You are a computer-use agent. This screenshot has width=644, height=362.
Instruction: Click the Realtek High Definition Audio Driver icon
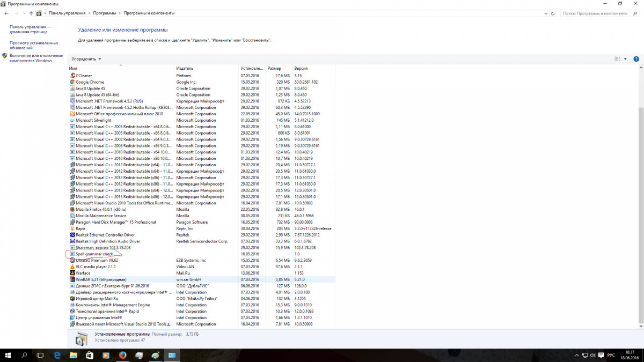72,241
